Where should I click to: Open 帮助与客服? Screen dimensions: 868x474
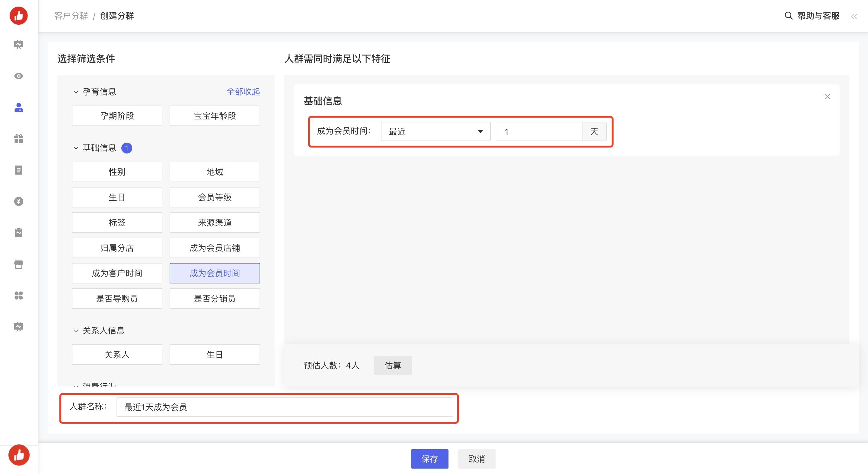(x=818, y=16)
